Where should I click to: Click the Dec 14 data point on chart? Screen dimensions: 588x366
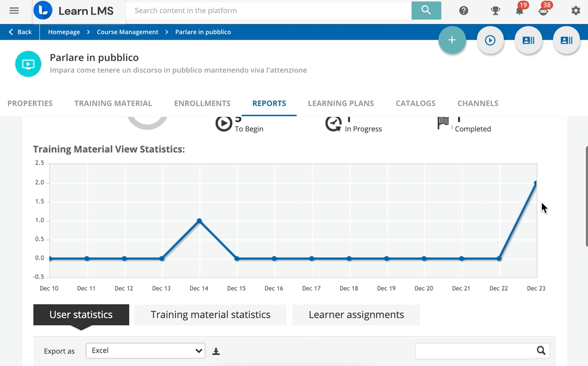199,221
